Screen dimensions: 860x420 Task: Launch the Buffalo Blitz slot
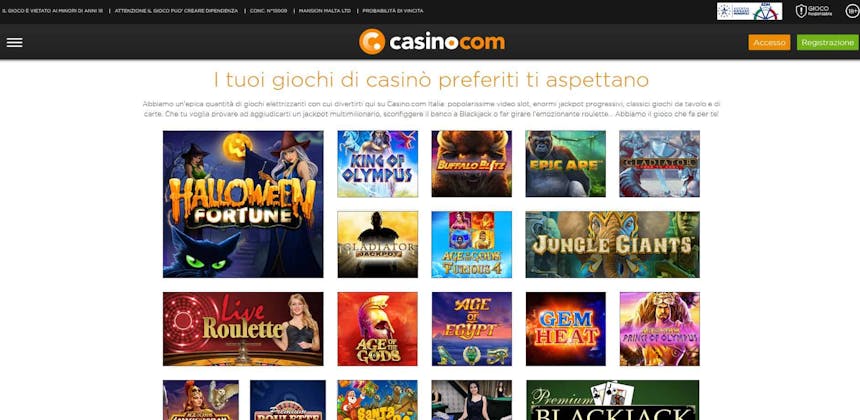tap(472, 163)
